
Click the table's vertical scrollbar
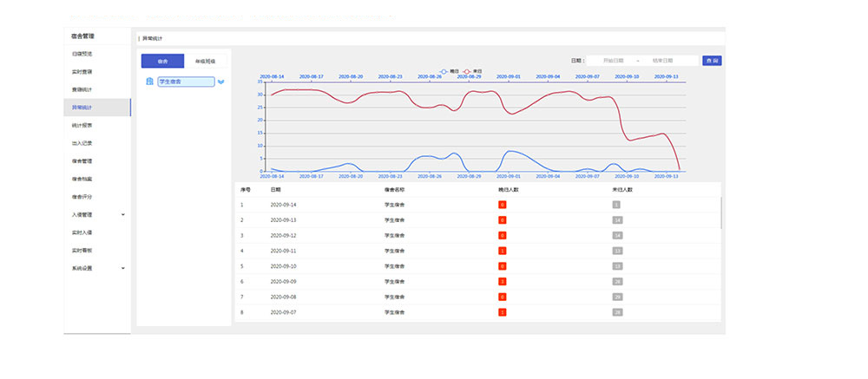click(x=720, y=212)
